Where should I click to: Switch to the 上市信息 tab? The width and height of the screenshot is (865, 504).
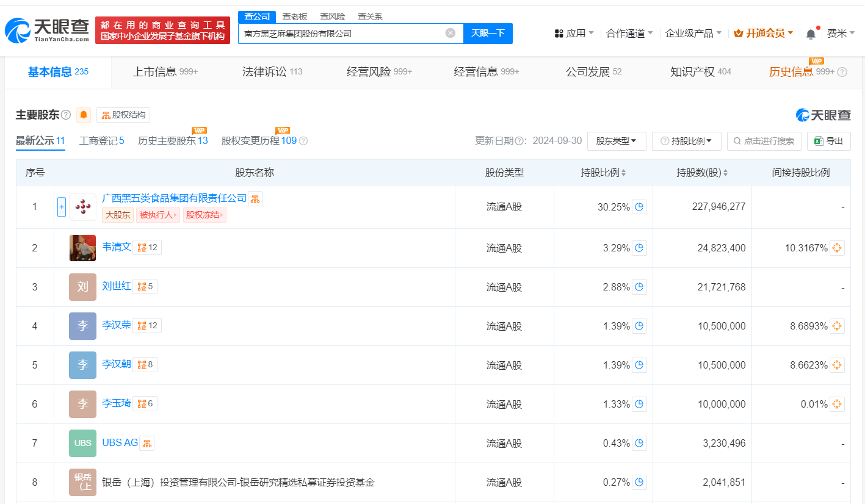pyautogui.click(x=165, y=72)
